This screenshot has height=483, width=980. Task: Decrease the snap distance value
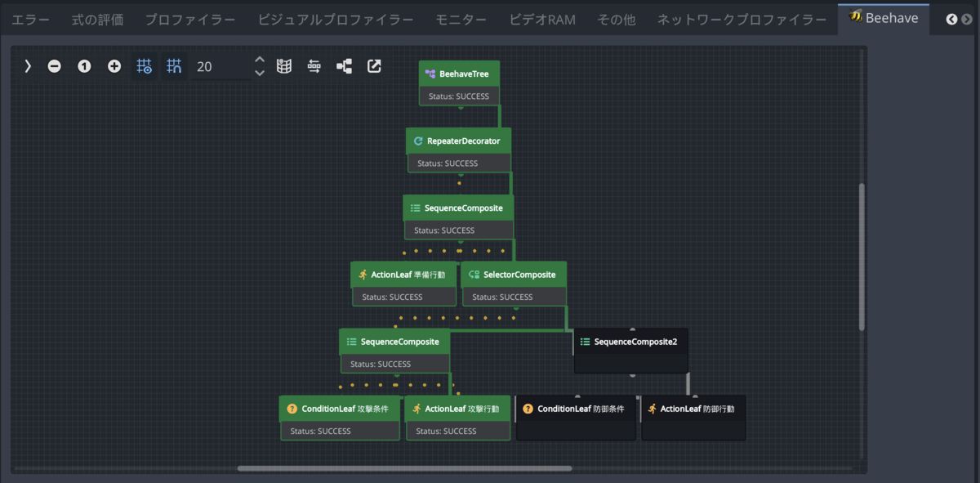(x=260, y=73)
